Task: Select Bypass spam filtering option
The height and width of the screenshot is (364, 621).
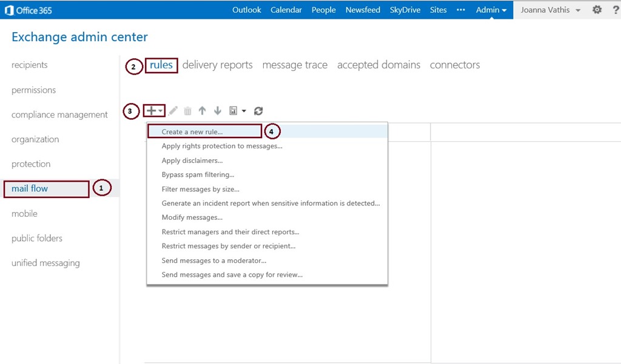Action: 198,175
